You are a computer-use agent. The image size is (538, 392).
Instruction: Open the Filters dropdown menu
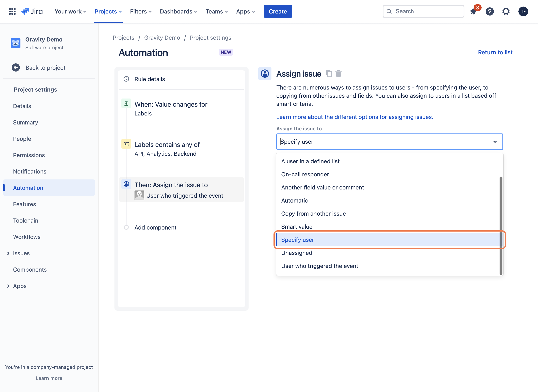point(141,11)
